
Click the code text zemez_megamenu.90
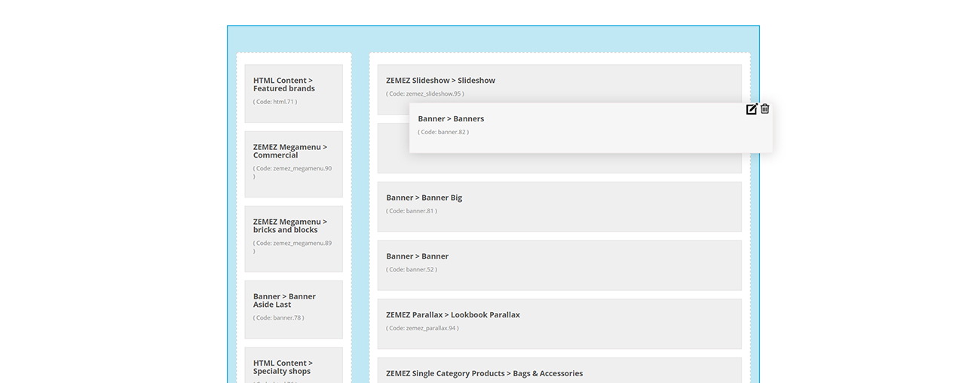coord(292,172)
